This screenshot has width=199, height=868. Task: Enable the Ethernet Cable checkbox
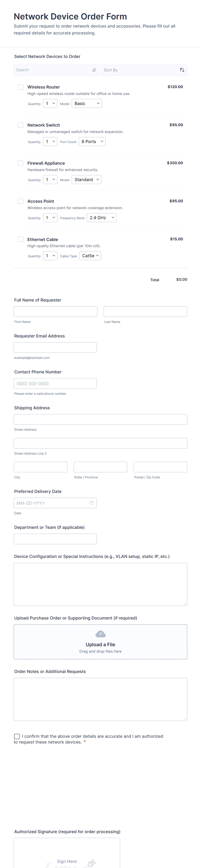coord(21,239)
